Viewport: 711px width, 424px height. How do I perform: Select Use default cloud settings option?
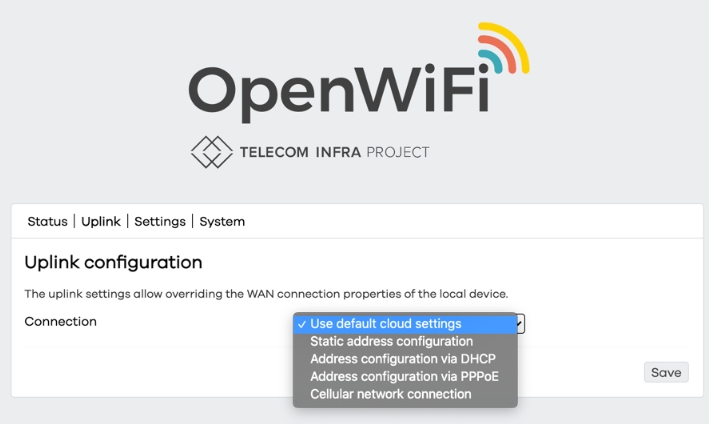[x=385, y=324]
